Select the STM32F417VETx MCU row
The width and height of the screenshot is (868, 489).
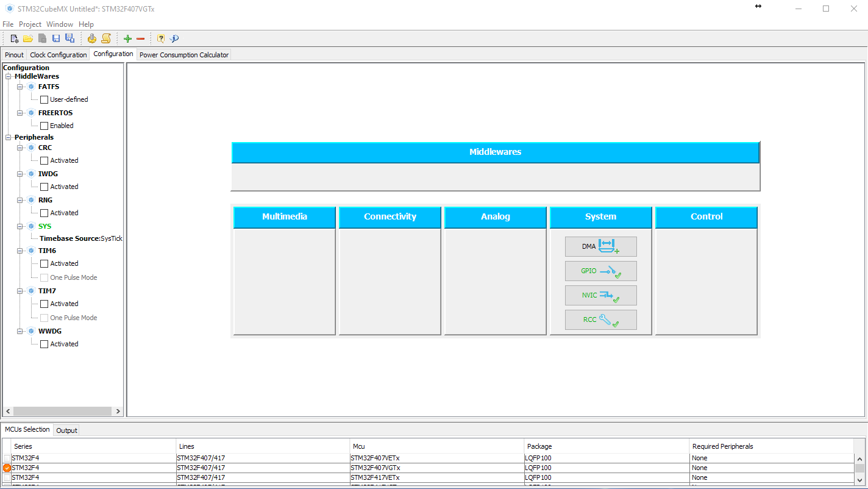tap(428, 477)
